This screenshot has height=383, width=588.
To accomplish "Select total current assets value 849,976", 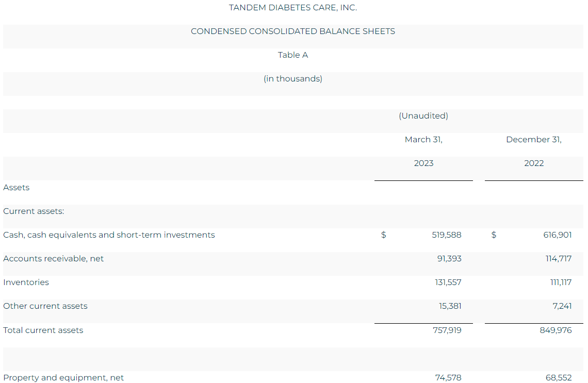I will tap(556, 330).
